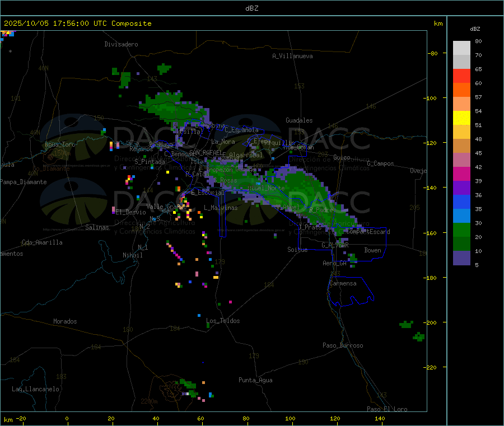Click the Aero_GA label
504x426 pixels.
(335, 263)
